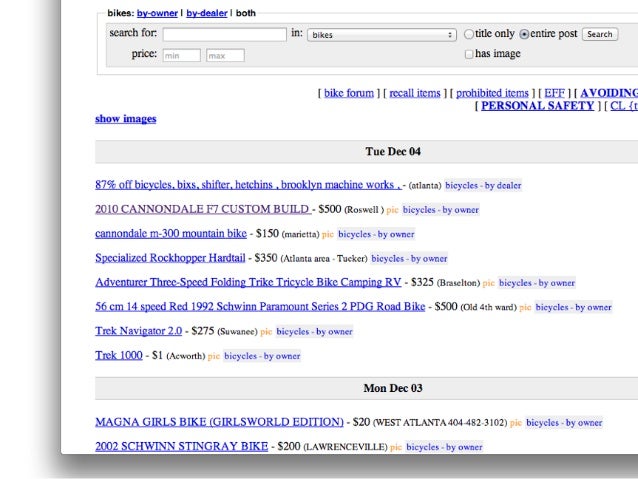Open the cannondale m-300 mountain bike listing

171,234
